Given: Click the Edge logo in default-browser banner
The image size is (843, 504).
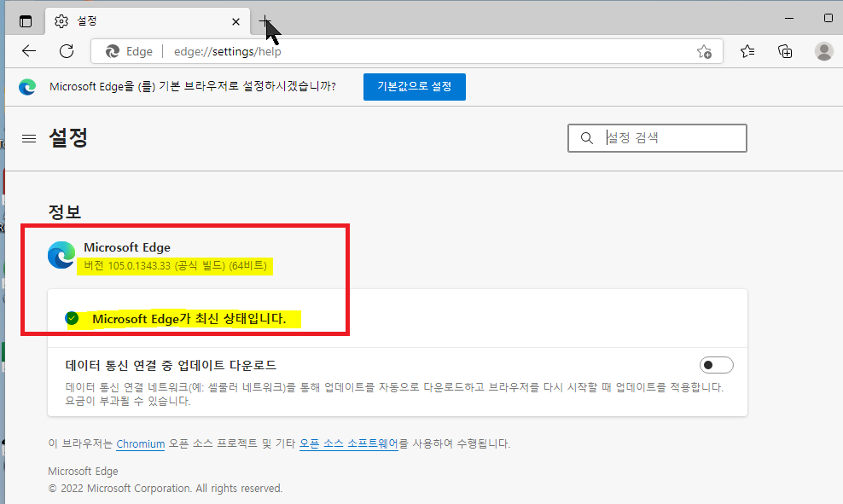Looking at the screenshot, I should 27,86.
